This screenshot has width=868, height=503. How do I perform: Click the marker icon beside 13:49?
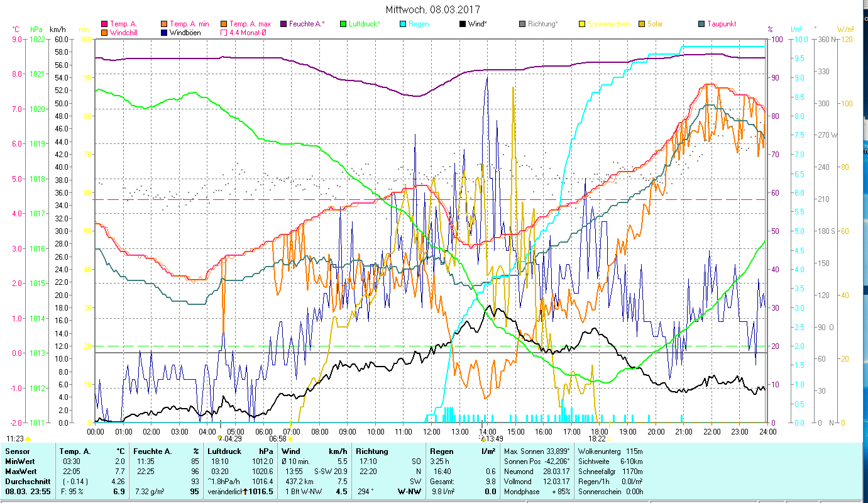point(483,439)
